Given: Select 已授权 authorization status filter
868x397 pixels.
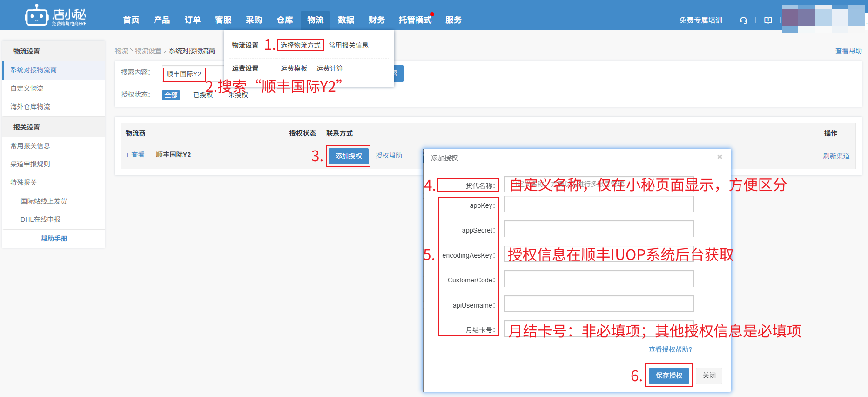Looking at the screenshot, I should (x=203, y=95).
